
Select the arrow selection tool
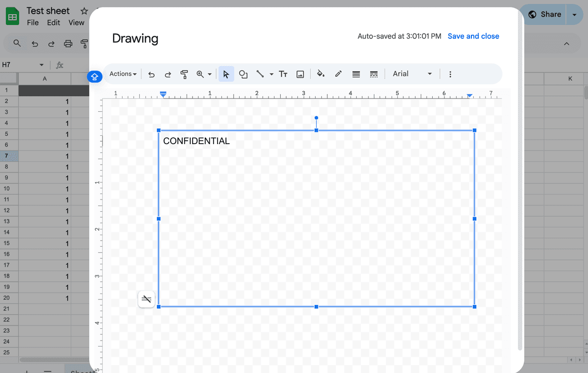click(226, 74)
